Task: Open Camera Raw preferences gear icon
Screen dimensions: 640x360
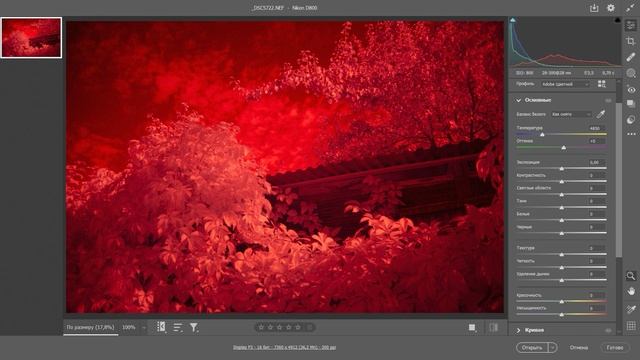Action: [611, 8]
